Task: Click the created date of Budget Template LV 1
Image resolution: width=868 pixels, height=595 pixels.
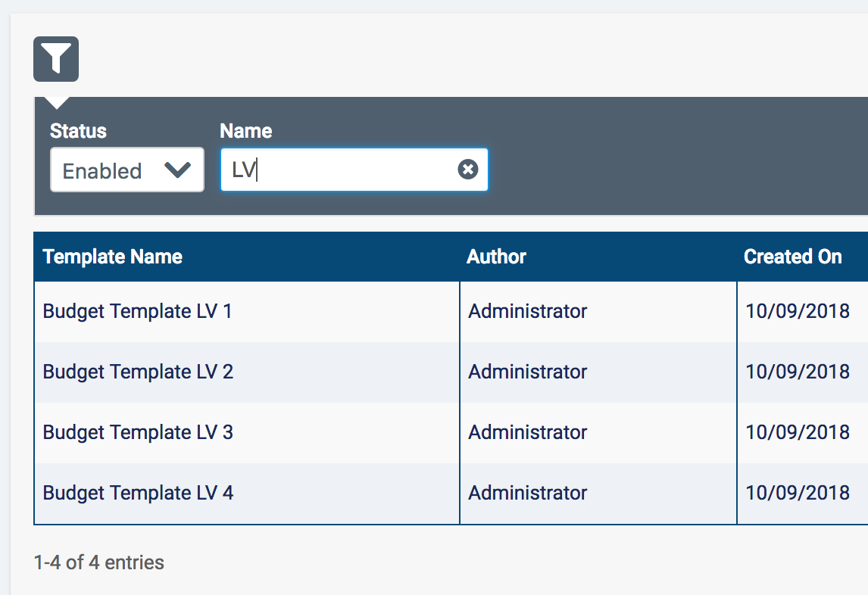Action: (x=798, y=311)
